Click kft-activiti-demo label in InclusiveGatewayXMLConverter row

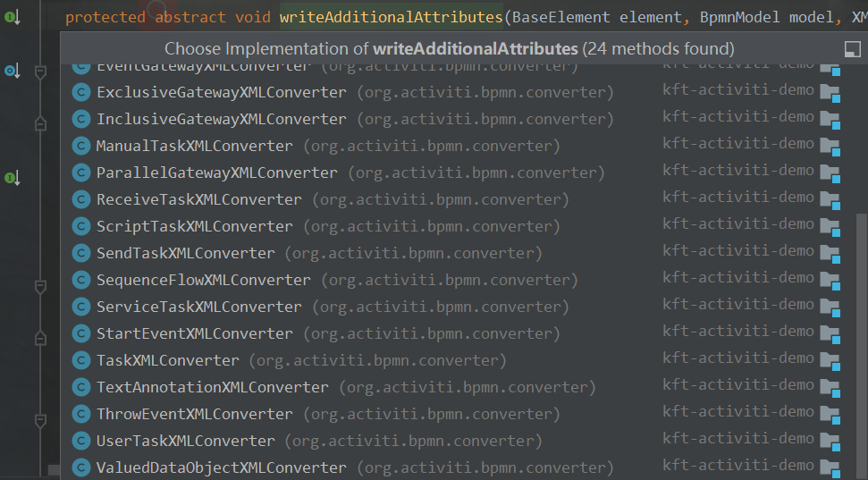(x=738, y=117)
